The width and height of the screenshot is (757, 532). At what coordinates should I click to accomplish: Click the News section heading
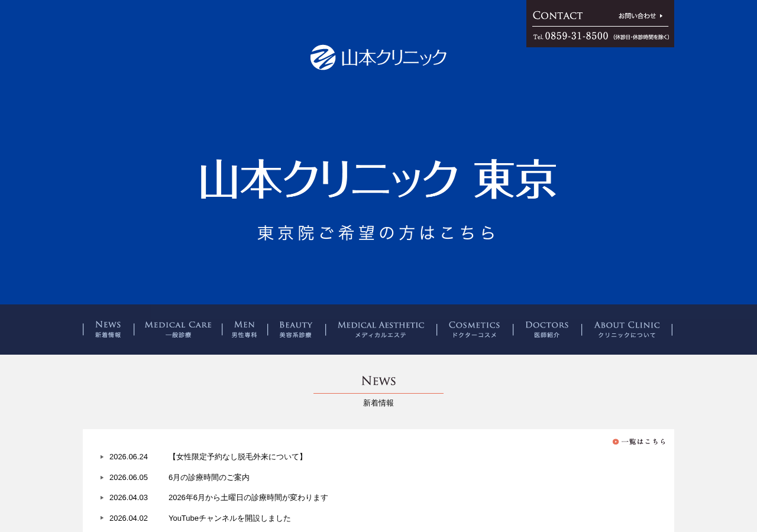(378, 381)
